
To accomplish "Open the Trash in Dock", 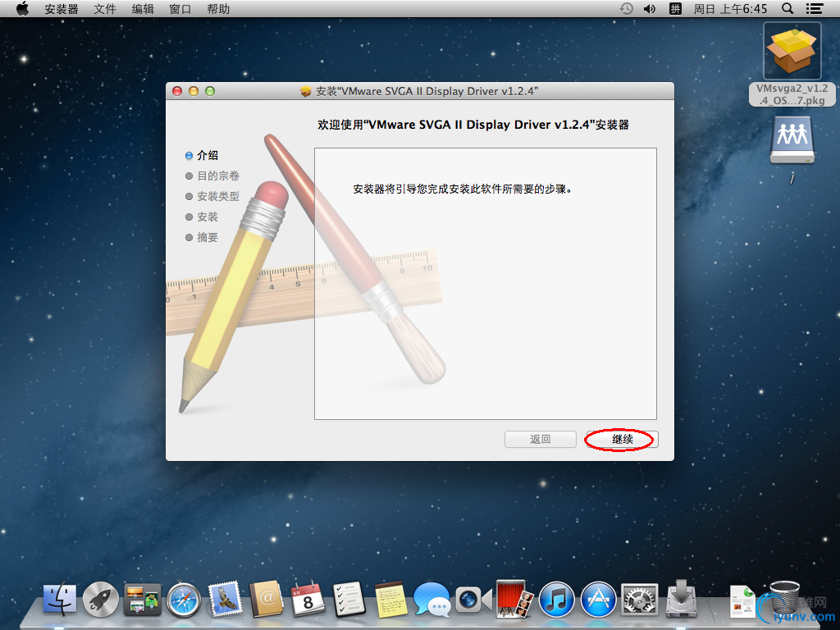I will pos(784,599).
